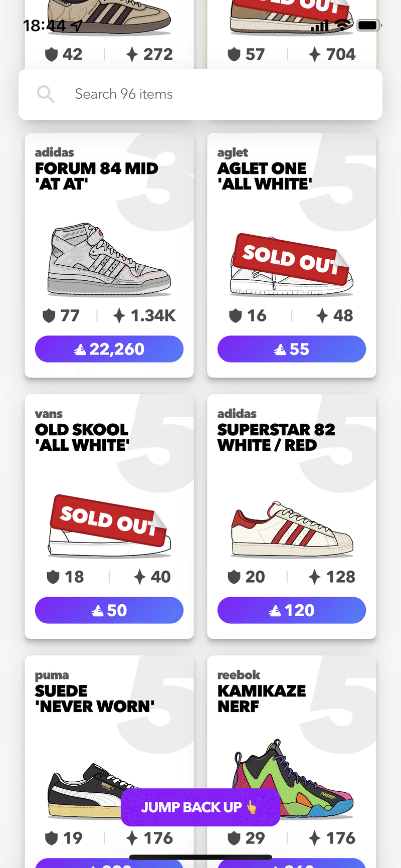Purchase Superstar 82 for 120
This screenshot has height=868, width=401.
[x=291, y=610]
